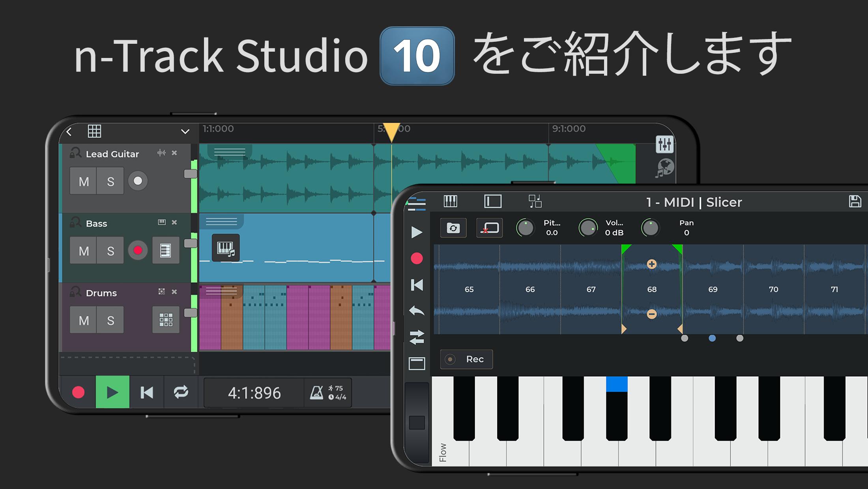Adjust the Bass volume fader handle

[191, 243]
